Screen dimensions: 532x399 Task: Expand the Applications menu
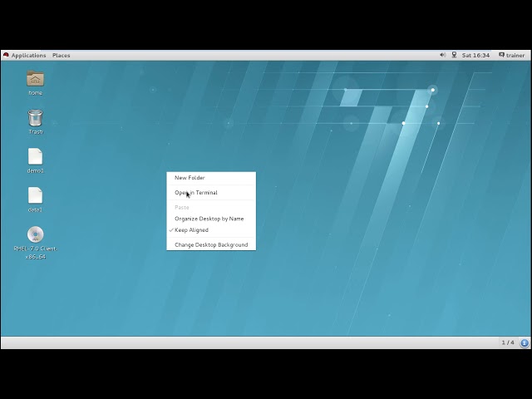(28, 55)
